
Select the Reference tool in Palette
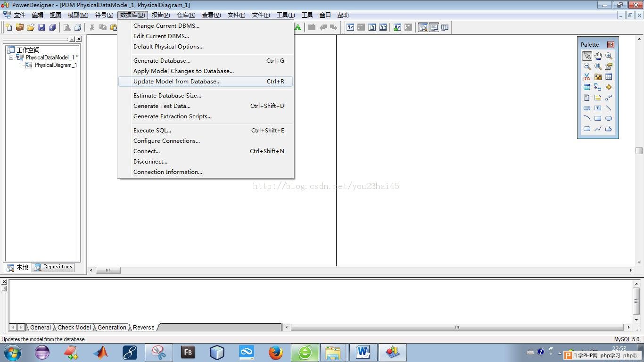(598, 87)
